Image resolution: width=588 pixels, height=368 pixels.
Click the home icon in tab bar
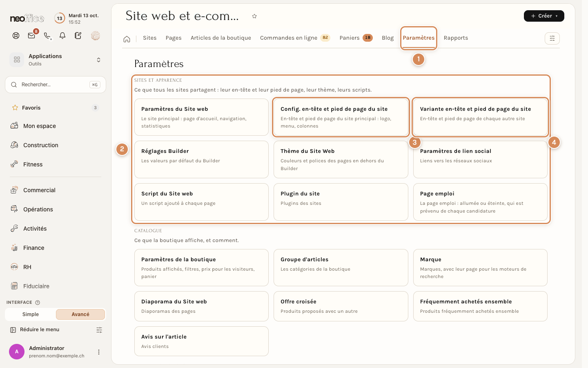click(x=127, y=39)
